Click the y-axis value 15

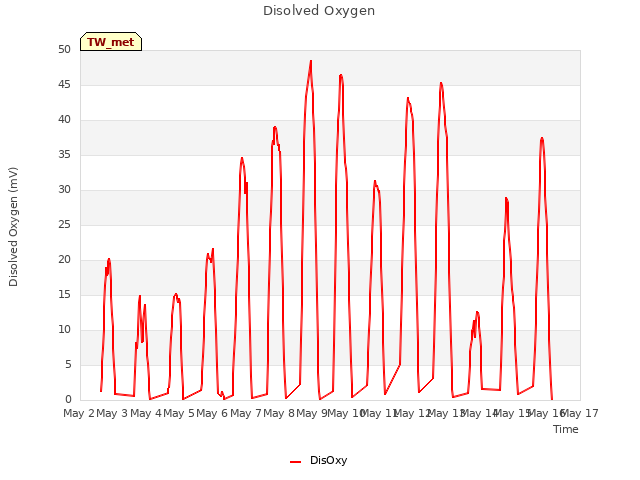(x=64, y=294)
